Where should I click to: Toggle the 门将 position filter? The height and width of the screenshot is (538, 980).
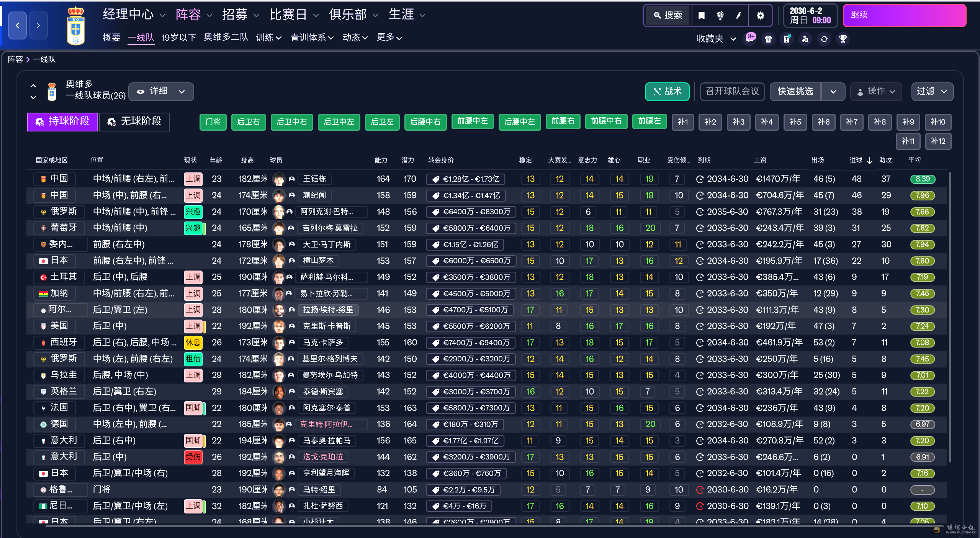(x=213, y=122)
